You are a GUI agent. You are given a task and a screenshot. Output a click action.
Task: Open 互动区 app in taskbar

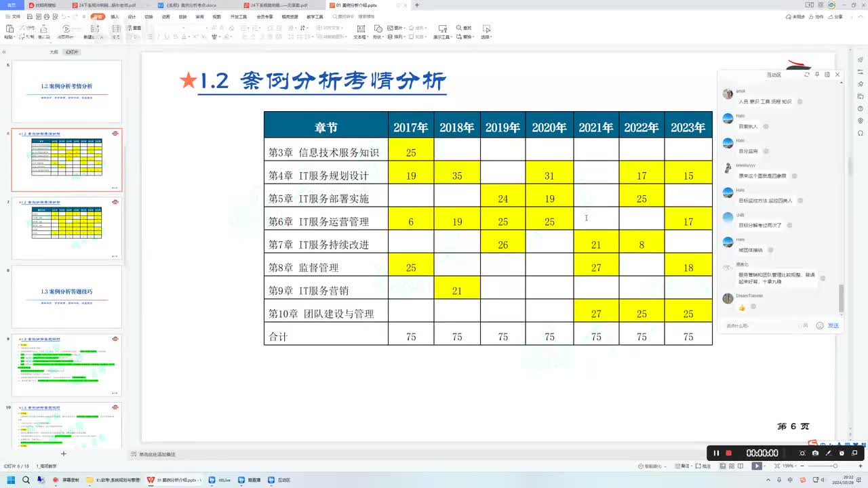click(280, 480)
